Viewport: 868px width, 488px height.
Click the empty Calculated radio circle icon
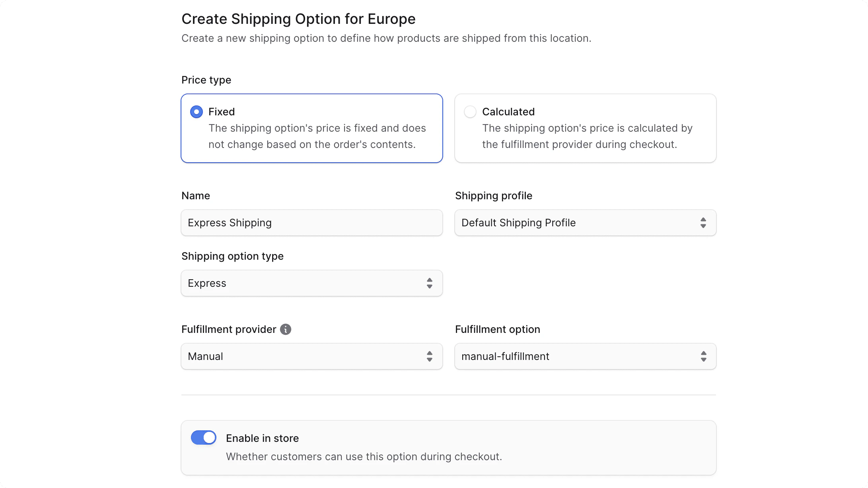pyautogui.click(x=470, y=112)
